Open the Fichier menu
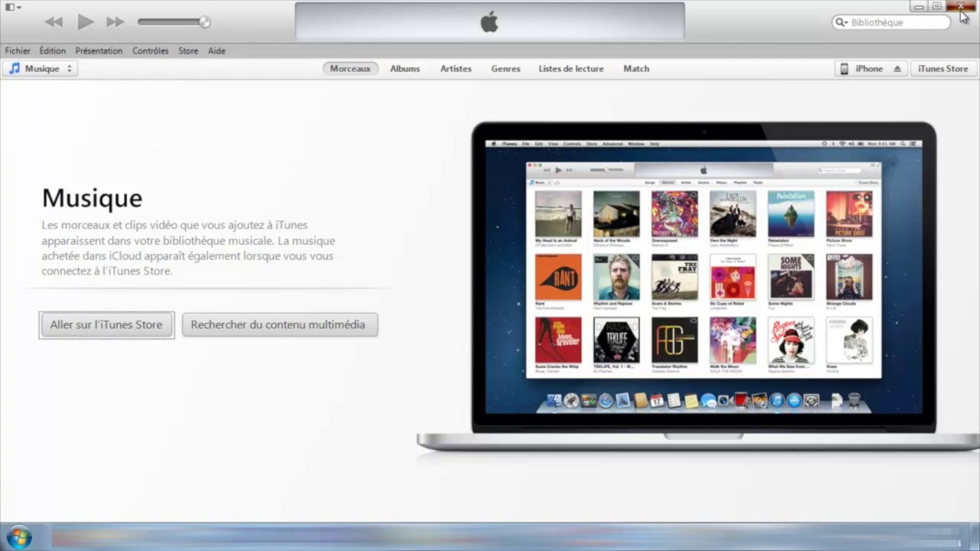The width and height of the screenshot is (980, 551). (18, 51)
